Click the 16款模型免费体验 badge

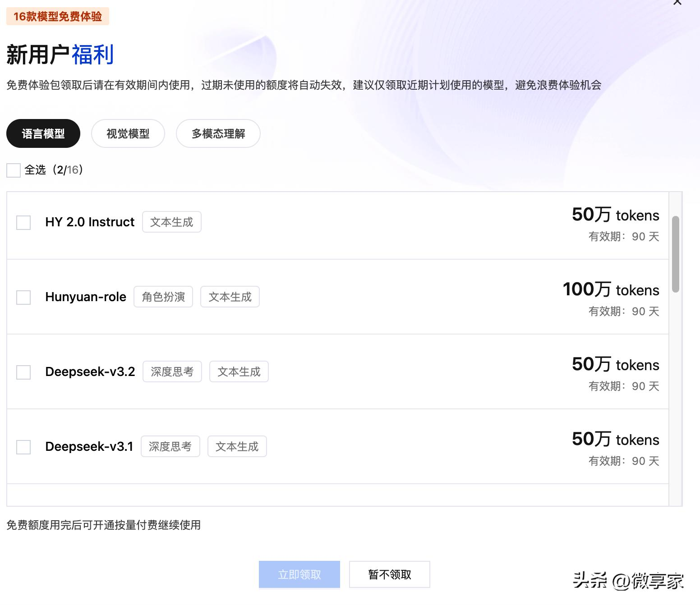coord(58,17)
